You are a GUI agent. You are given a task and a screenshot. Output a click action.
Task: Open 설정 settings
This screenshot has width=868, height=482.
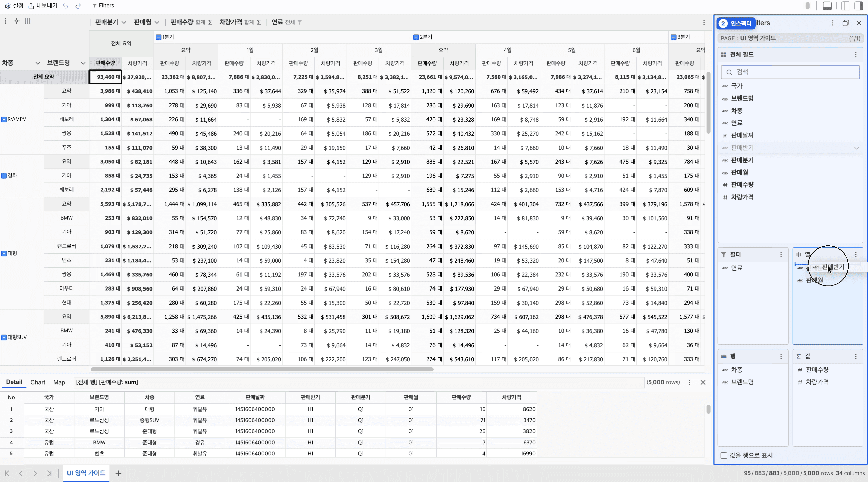[x=14, y=5]
